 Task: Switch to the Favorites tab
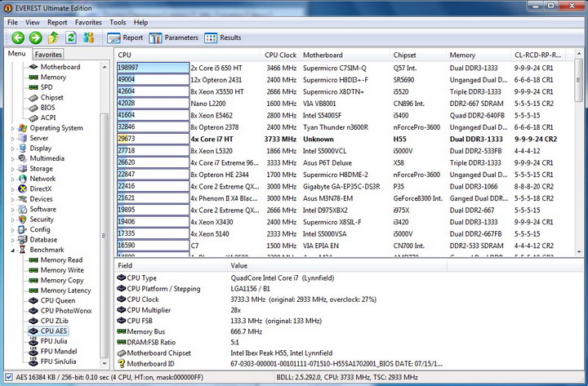pos(48,55)
